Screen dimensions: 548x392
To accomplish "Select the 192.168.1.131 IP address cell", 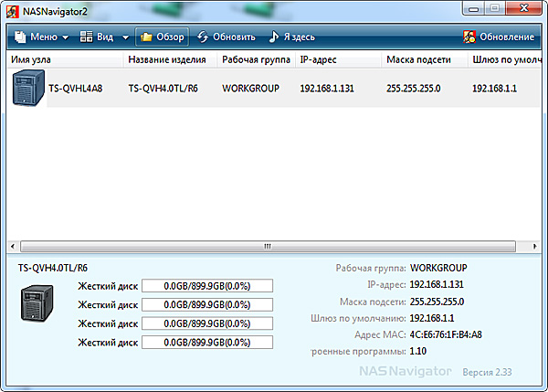I will [x=331, y=90].
